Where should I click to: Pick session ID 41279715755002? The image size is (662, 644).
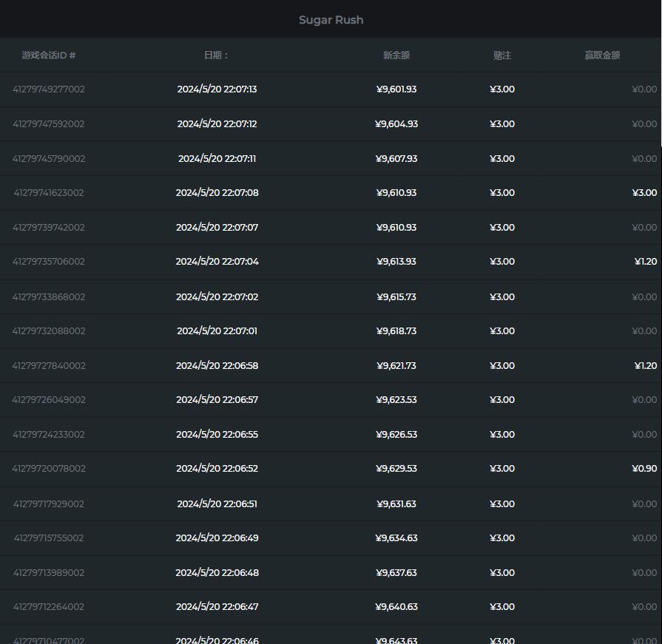(x=49, y=538)
